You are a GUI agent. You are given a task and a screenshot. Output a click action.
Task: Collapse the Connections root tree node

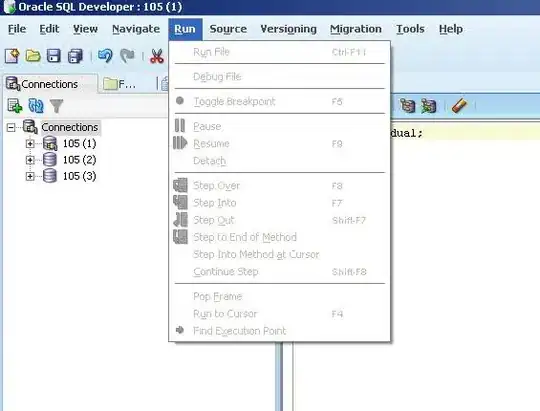tap(11, 127)
